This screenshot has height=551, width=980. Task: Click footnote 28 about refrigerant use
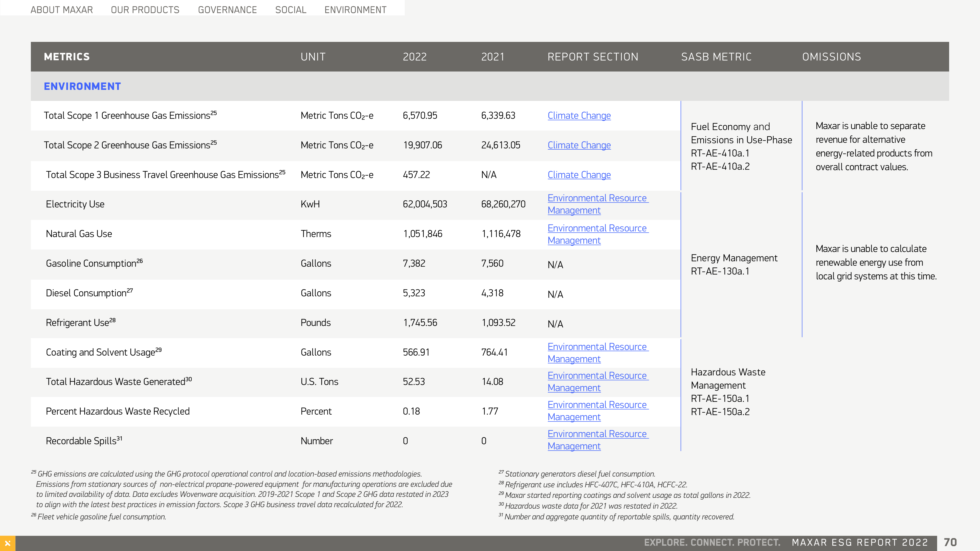click(x=593, y=485)
